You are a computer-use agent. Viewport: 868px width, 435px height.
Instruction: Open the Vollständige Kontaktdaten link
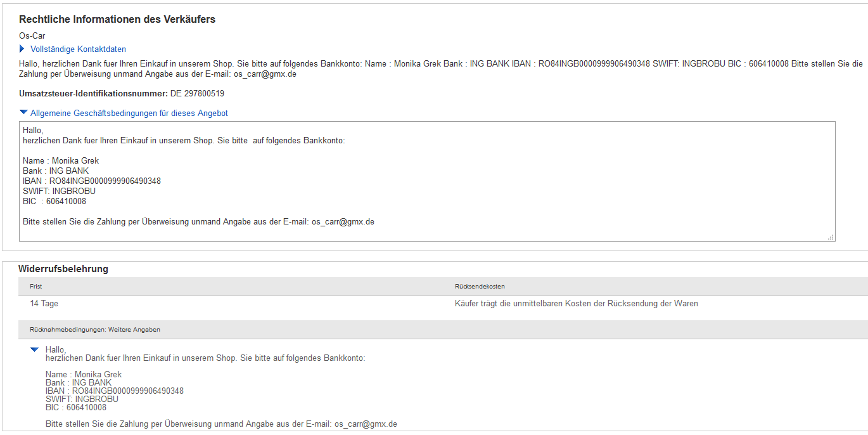pyautogui.click(x=78, y=49)
